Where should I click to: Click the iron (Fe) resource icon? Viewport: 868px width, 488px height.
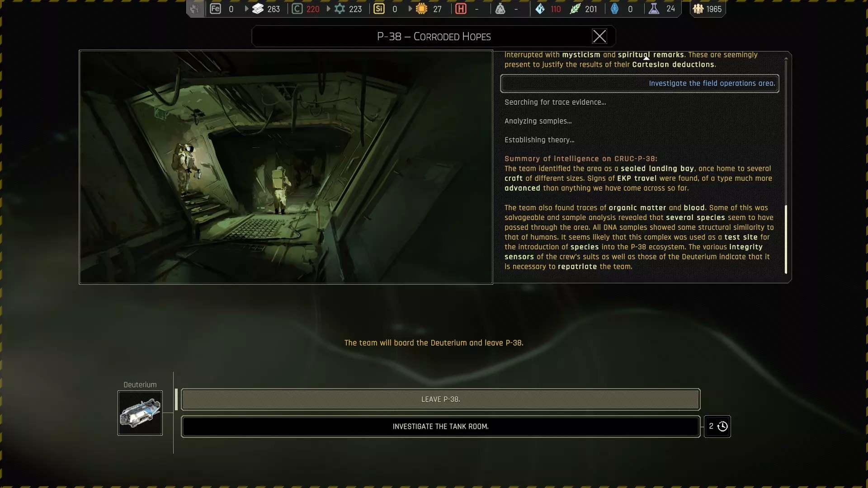[216, 9]
